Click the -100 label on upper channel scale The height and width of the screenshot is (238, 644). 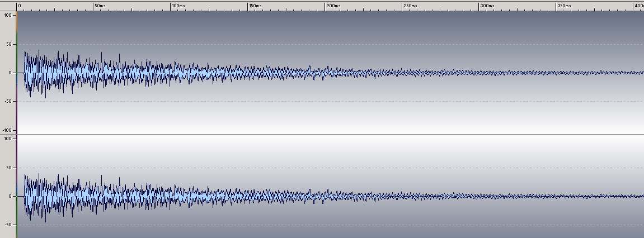(x=7, y=130)
